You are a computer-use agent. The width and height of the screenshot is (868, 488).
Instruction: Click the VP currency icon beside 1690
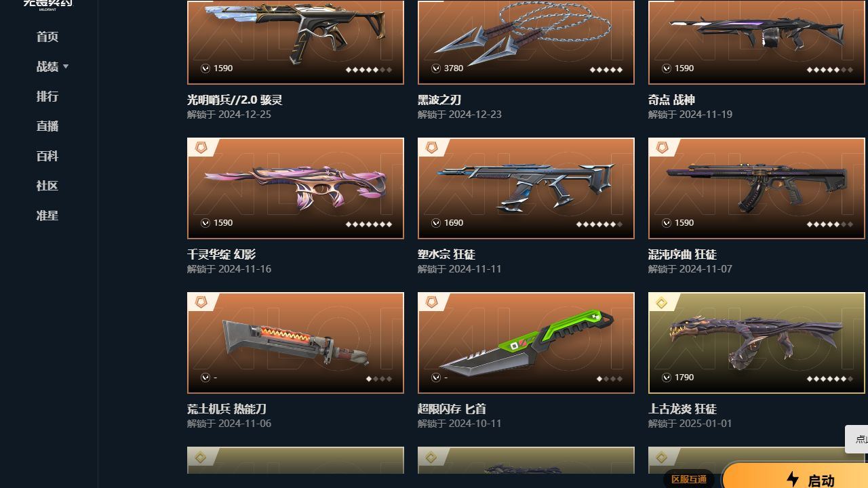point(436,223)
